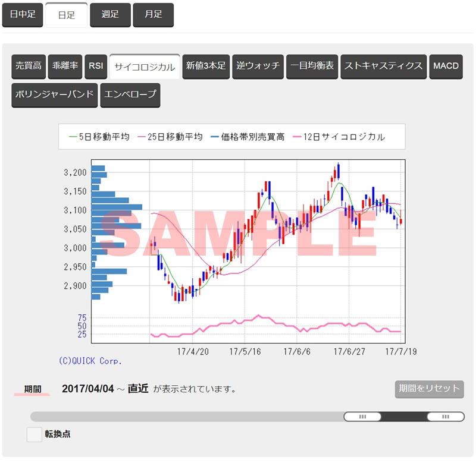The height and width of the screenshot is (466, 476).
Task: Click the (C)QUICK Corp. copyright text
Action: [90, 361]
